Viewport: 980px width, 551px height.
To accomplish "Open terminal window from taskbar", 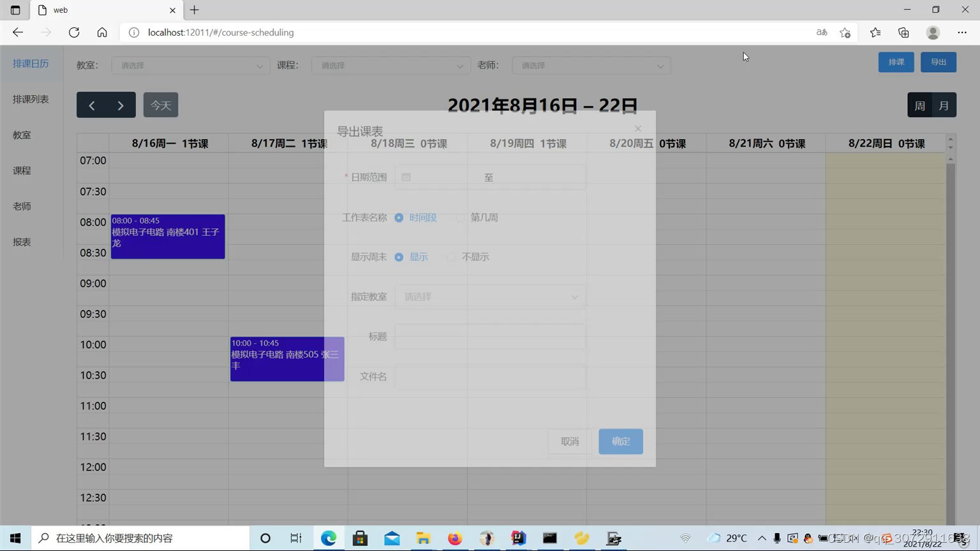I will click(x=550, y=538).
